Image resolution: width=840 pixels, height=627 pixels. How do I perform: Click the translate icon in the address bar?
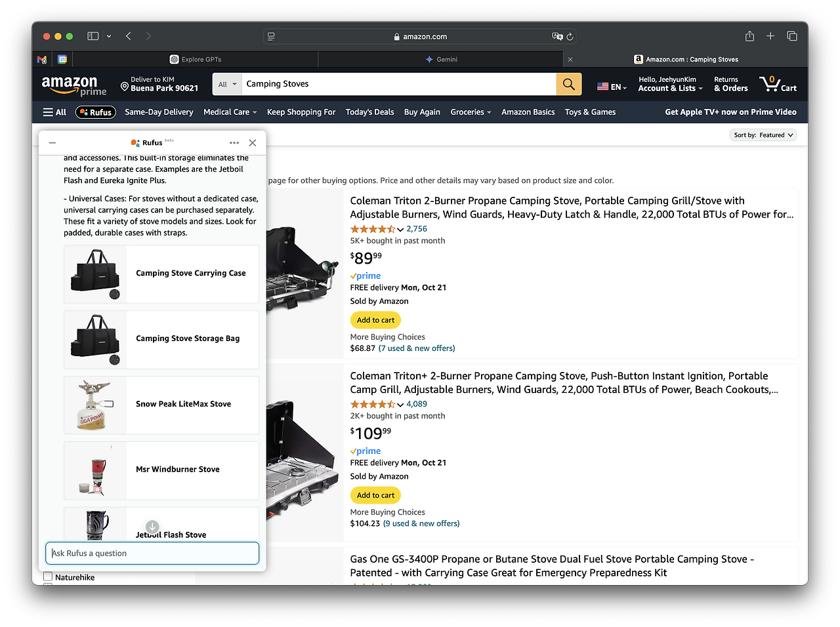557,37
